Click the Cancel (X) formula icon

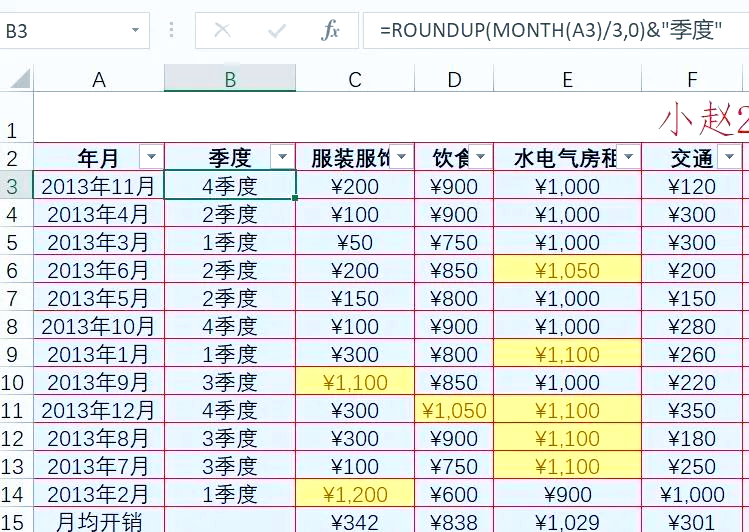pos(222,31)
